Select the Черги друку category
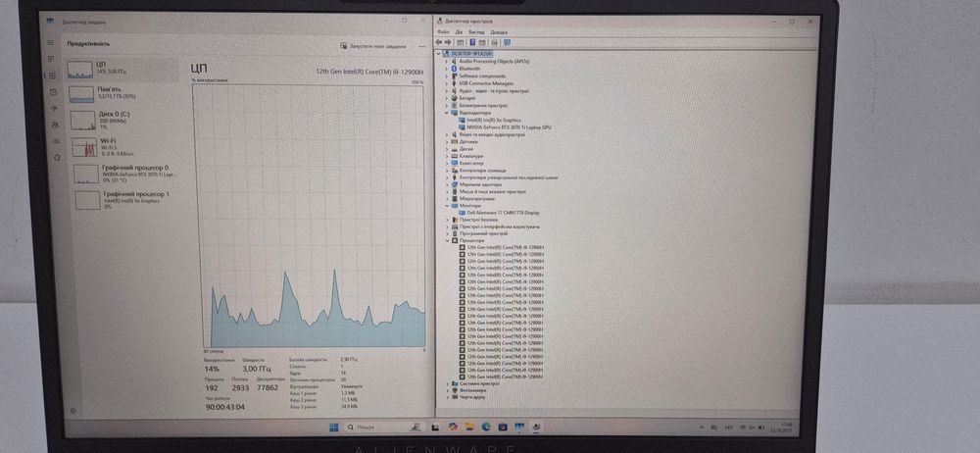The width and height of the screenshot is (980, 453). pos(470,397)
